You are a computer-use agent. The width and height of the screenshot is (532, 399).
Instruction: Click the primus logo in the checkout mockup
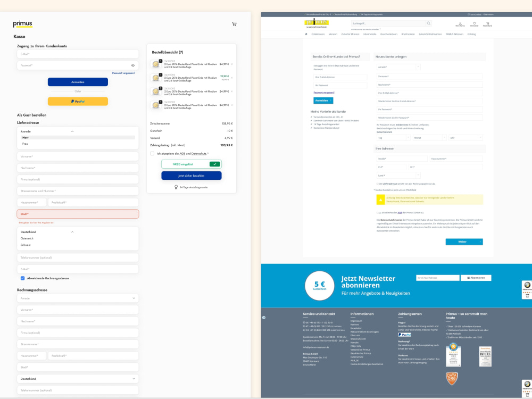[x=22, y=24]
